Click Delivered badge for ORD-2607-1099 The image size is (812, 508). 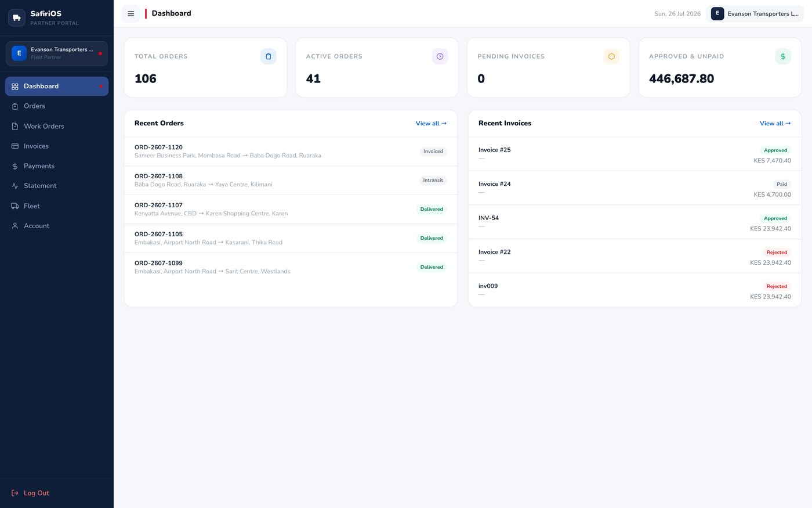[432, 268]
